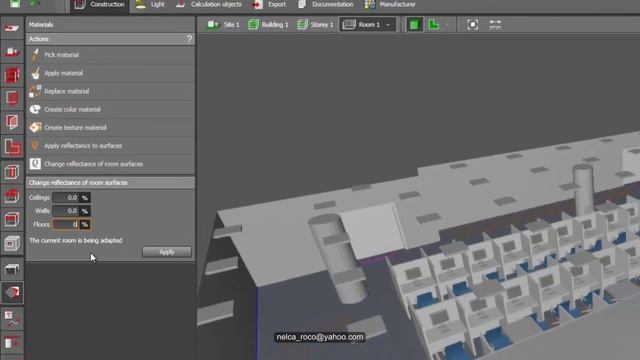Viewport: 640px width, 360px height.
Task: Select Apply reflectance to surfaces
Action: pos(110,146)
